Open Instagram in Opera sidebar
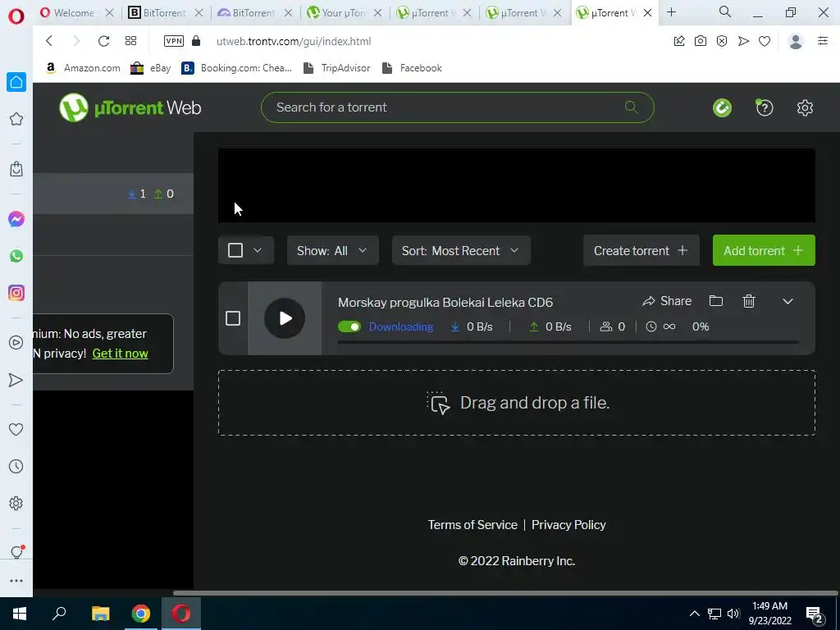Viewport: 840px width, 630px height. tap(16, 293)
